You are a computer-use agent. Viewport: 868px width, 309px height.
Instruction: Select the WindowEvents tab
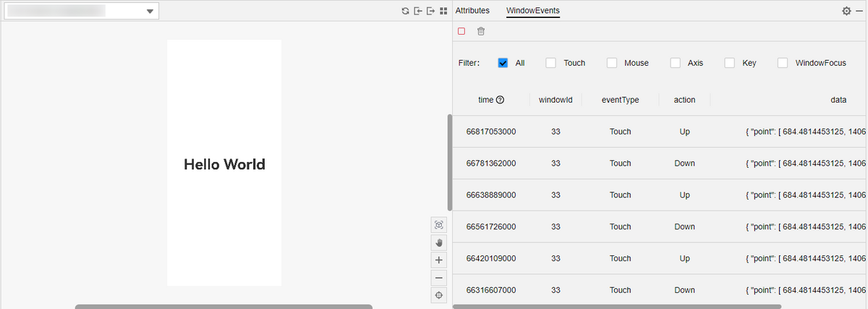(x=532, y=11)
